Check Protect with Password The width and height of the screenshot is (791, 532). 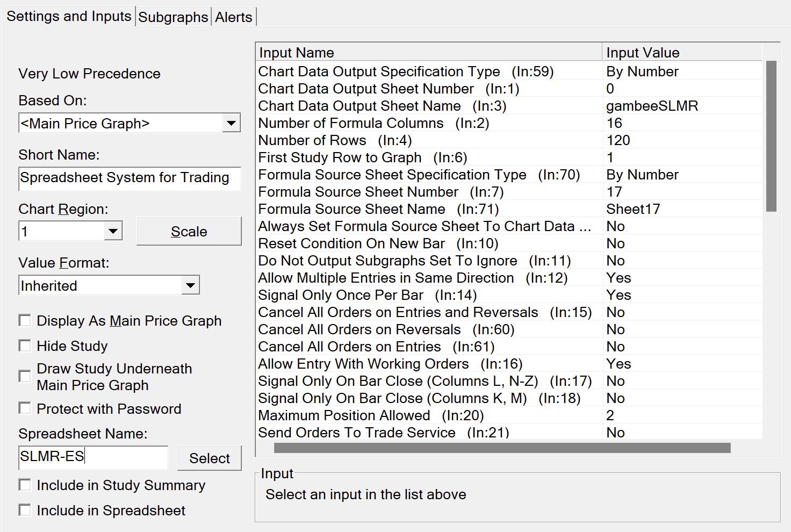(x=25, y=408)
